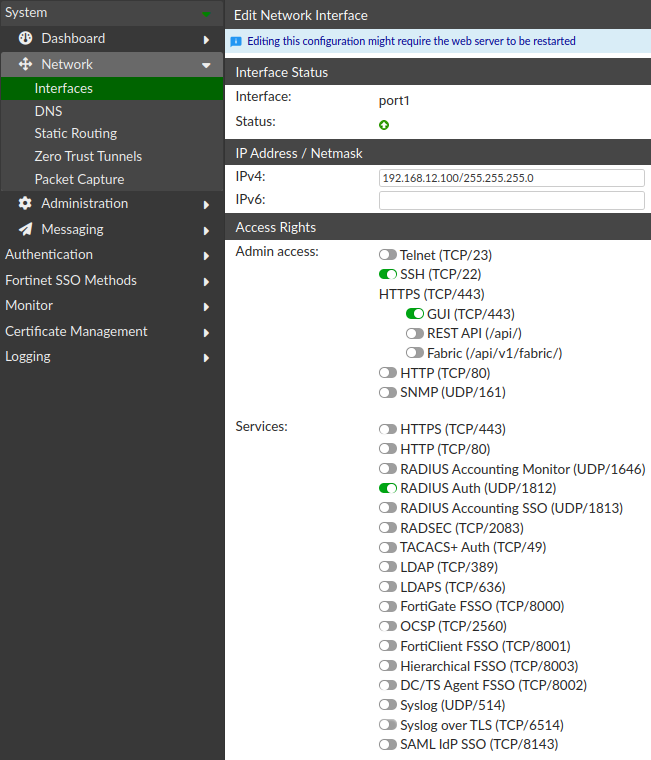This screenshot has height=760, width=651.
Task: Expand the Certificate Management arrow
Action: pyautogui.click(x=206, y=332)
